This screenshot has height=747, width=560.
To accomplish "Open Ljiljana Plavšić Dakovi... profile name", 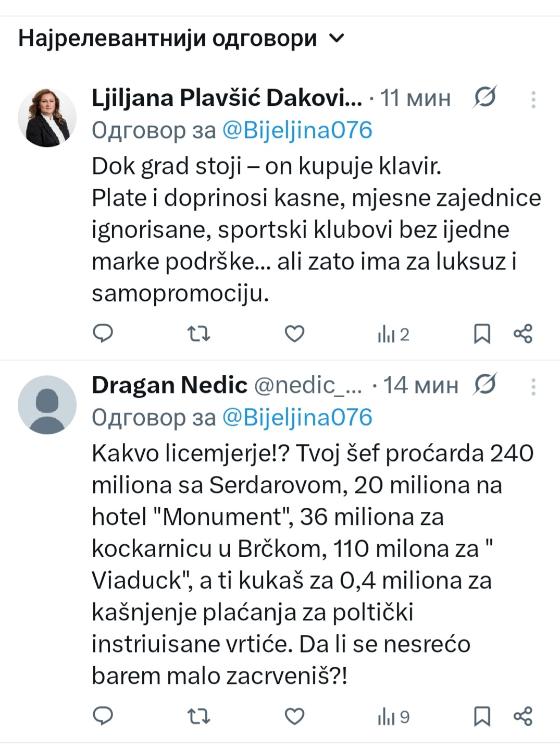I will point(227,97).
